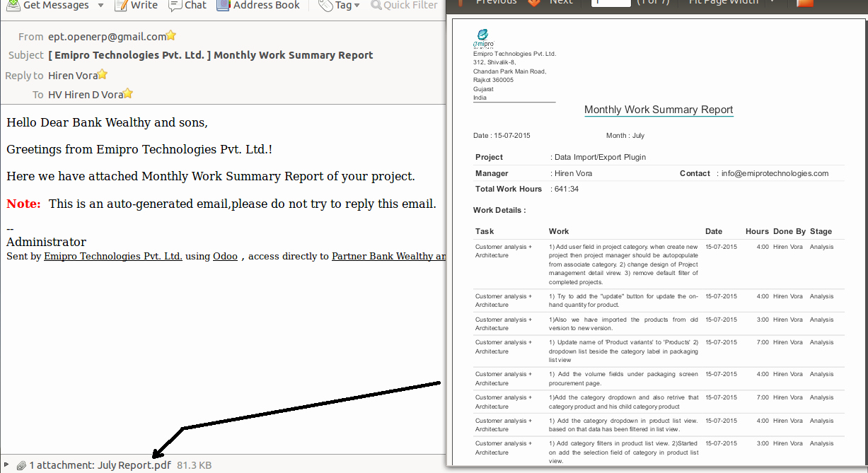868x473 pixels.
Task: Click the Emipro logo in the PDF
Action: coord(482,38)
